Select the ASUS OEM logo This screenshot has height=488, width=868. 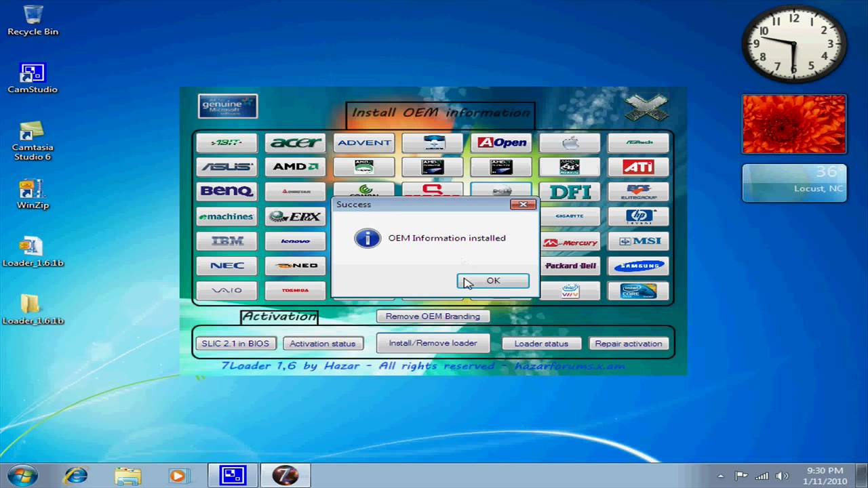click(226, 167)
